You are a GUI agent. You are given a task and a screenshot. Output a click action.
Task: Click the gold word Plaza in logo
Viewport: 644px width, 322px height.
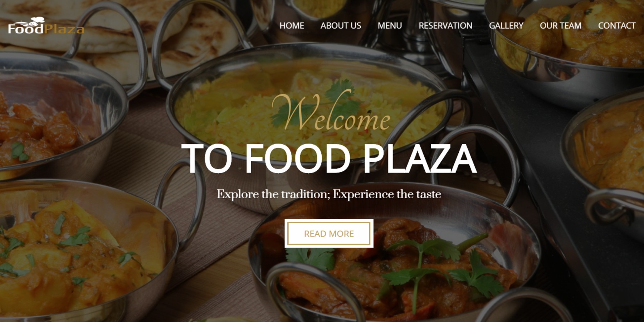coord(65,29)
